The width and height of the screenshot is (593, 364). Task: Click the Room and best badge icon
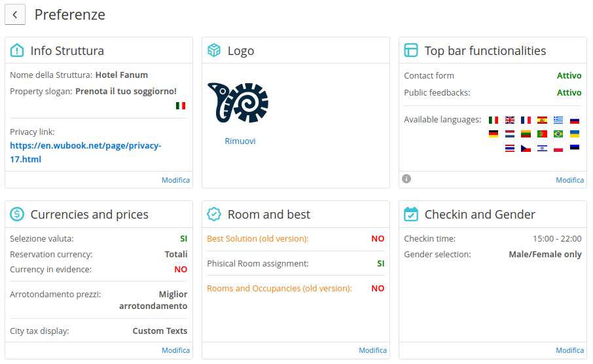coord(214,214)
